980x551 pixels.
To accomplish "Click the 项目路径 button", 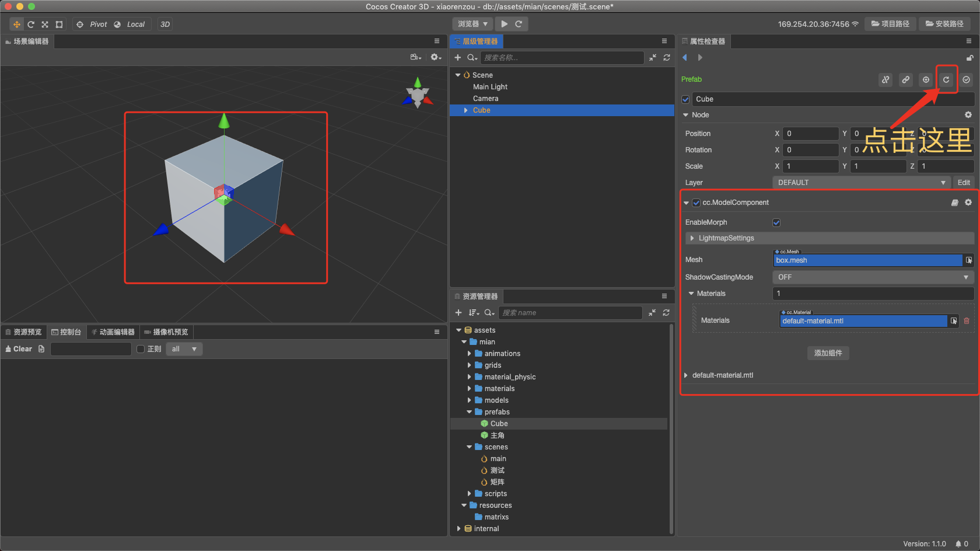I will 891,24.
